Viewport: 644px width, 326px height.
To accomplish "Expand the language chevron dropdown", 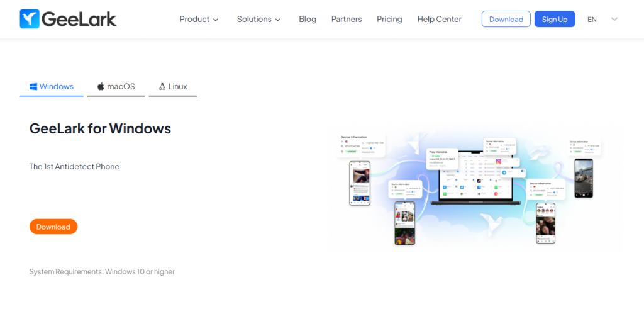I will pos(614,19).
